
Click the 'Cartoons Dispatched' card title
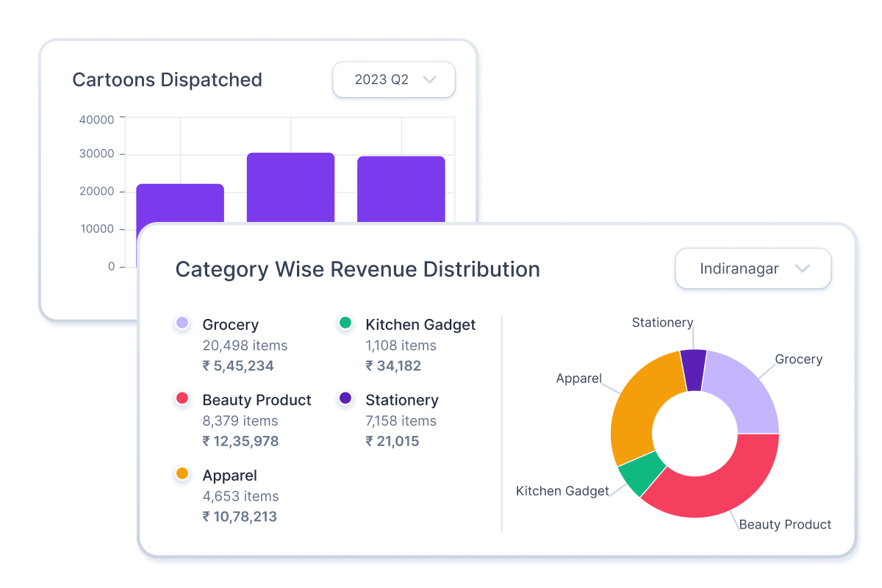[167, 79]
